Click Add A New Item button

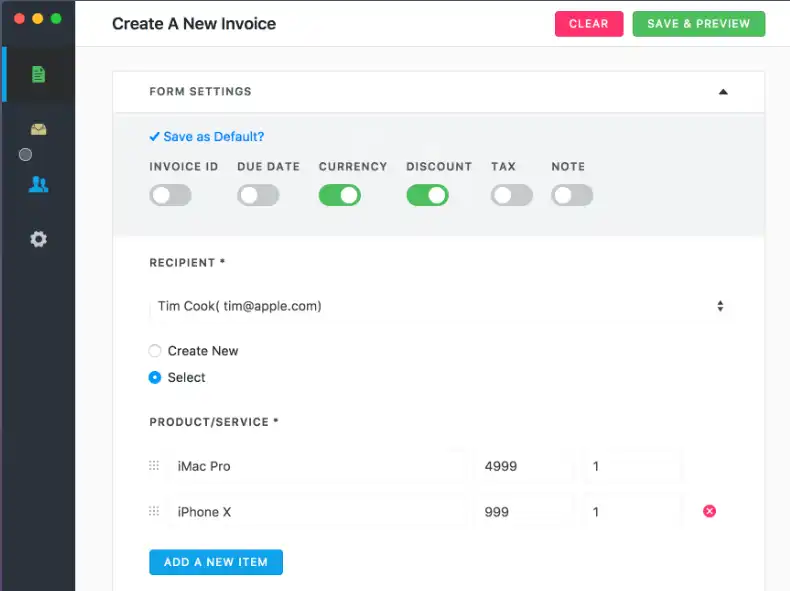tap(216, 562)
